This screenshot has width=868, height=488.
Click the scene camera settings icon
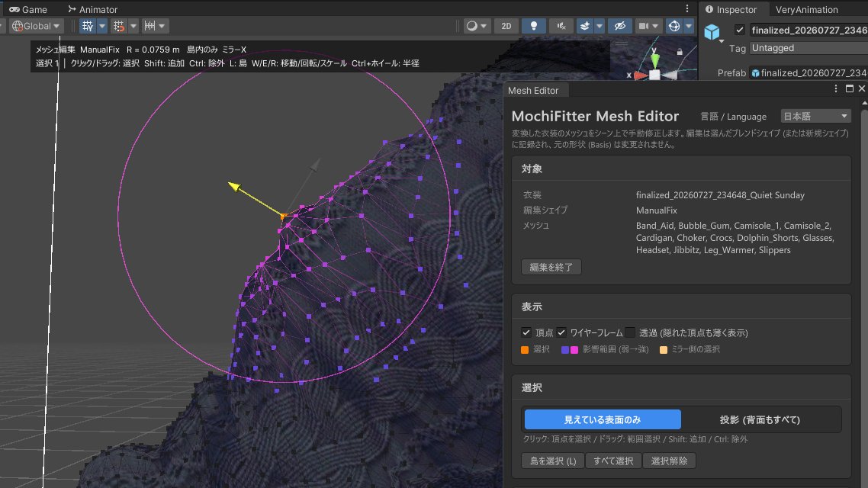point(643,26)
